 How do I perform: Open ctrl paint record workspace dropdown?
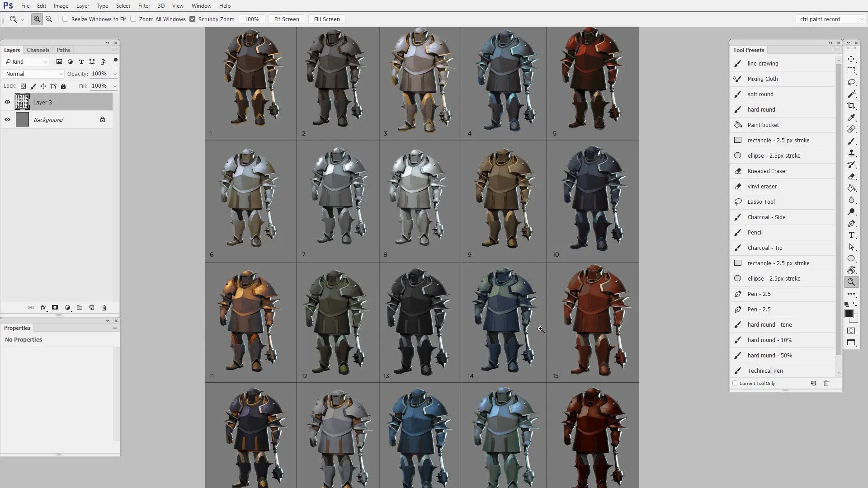[x=830, y=19]
